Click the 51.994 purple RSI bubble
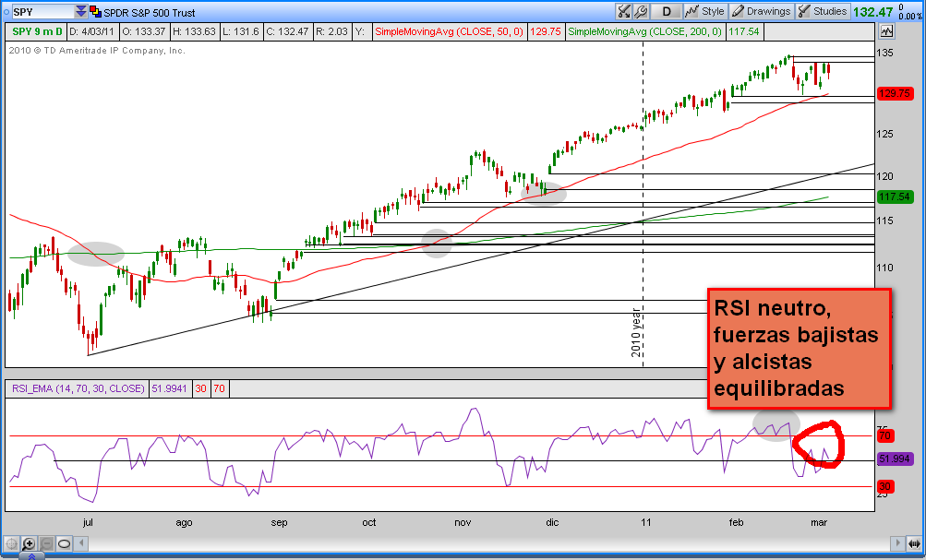The width and height of the screenshot is (926, 560). (x=895, y=459)
